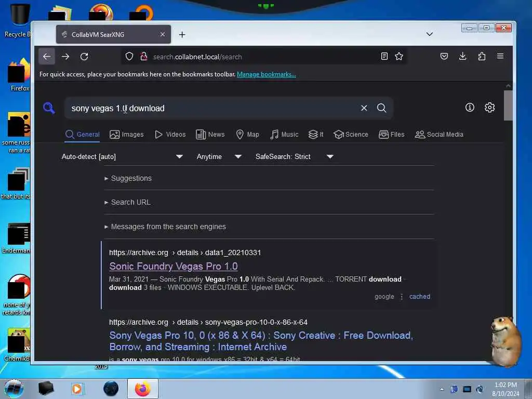
Task: Open the Sony Vegas Pro 10, 0 archive result
Action: (x=261, y=341)
